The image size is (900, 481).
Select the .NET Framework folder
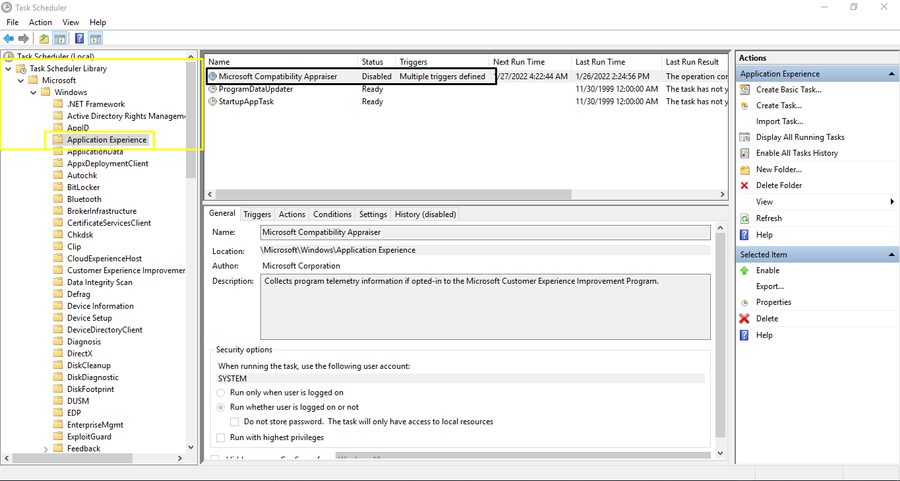(x=95, y=104)
